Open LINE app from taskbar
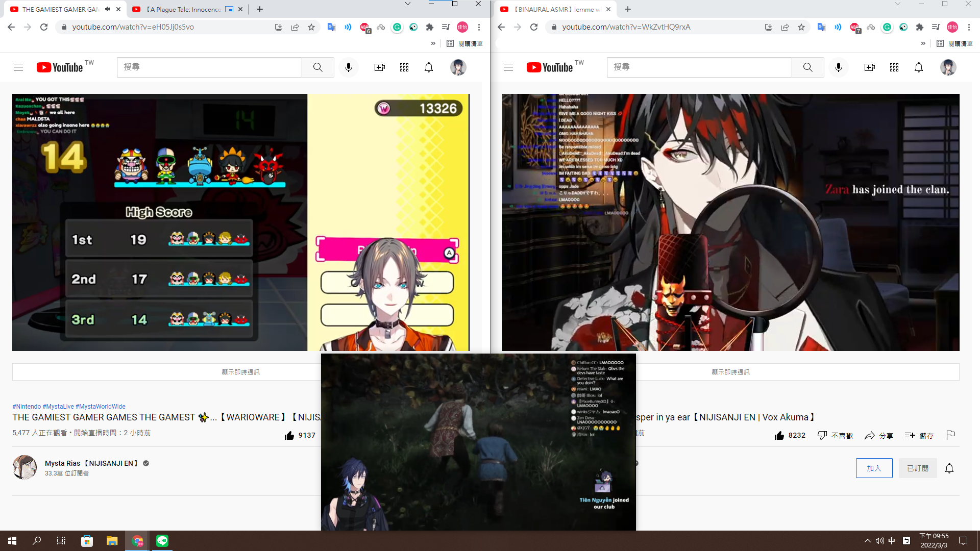 click(x=162, y=541)
